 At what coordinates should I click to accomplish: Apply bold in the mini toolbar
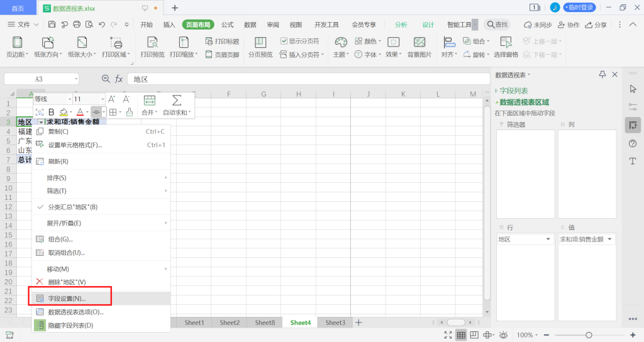(52, 112)
